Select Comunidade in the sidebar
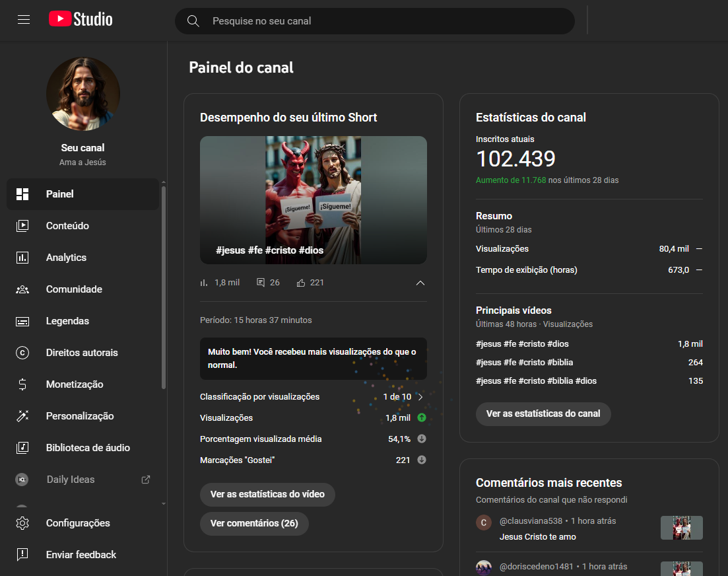728x576 pixels. point(83,289)
